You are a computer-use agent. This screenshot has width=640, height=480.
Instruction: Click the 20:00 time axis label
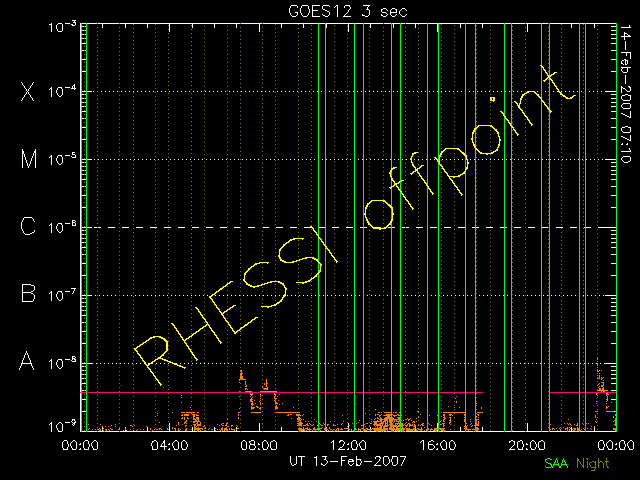(527, 445)
